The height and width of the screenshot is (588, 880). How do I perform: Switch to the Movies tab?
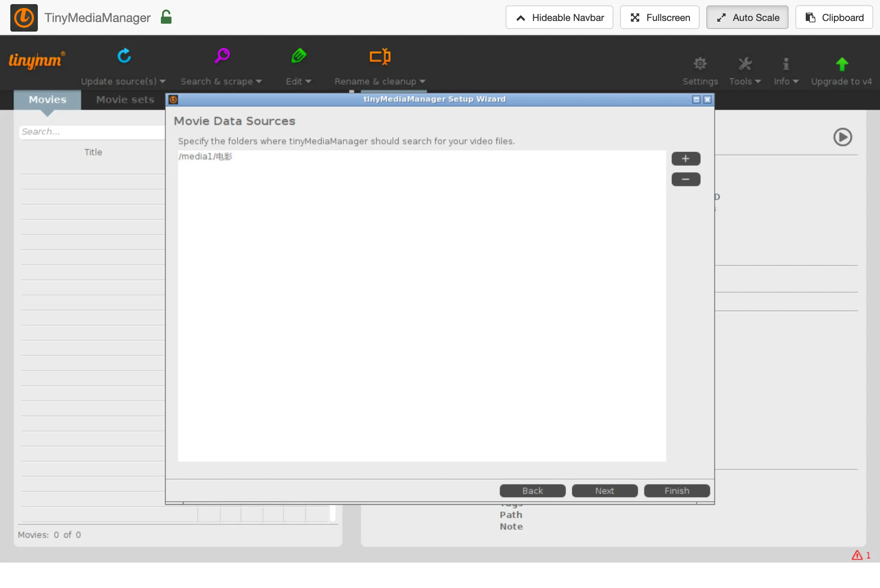(x=47, y=100)
